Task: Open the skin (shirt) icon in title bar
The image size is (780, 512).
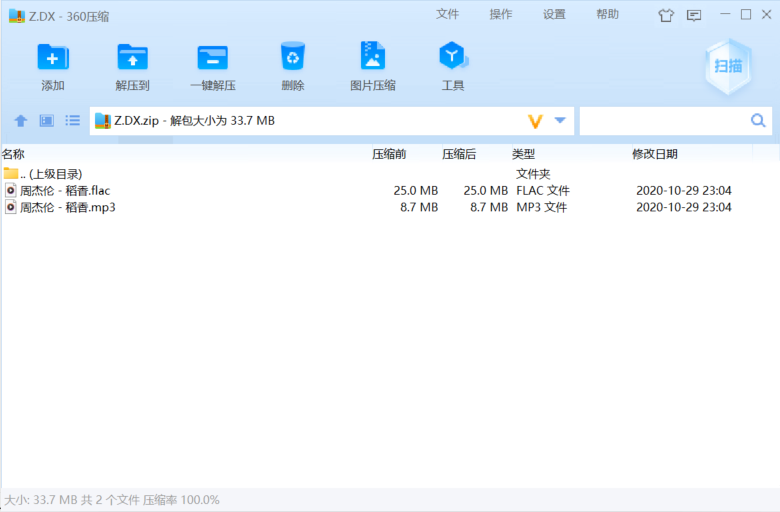Action: [666, 15]
